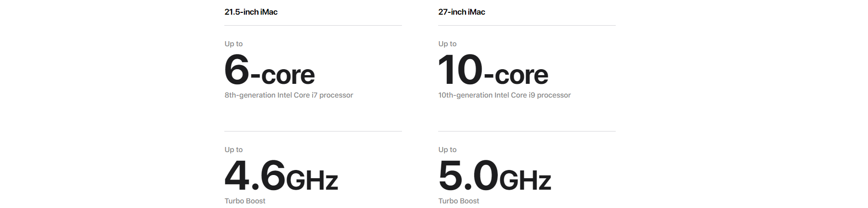The width and height of the screenshot is (868, 208).
Task: Click the Up to label above 10-core
Action: point(447,44)
